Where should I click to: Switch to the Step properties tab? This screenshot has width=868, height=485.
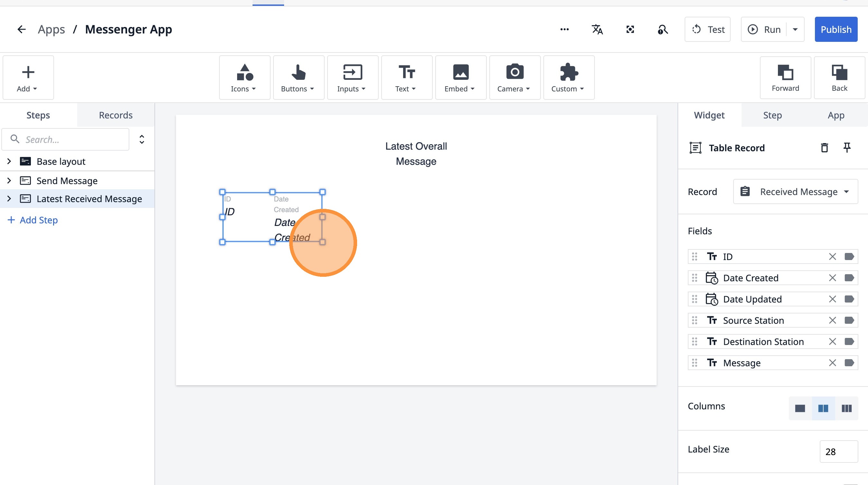[772, 115]
